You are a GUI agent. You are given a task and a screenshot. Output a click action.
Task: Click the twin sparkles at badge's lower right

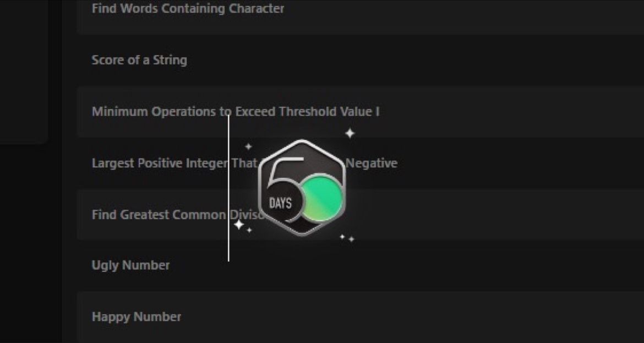pyautogui.click(x=347, y=238)
